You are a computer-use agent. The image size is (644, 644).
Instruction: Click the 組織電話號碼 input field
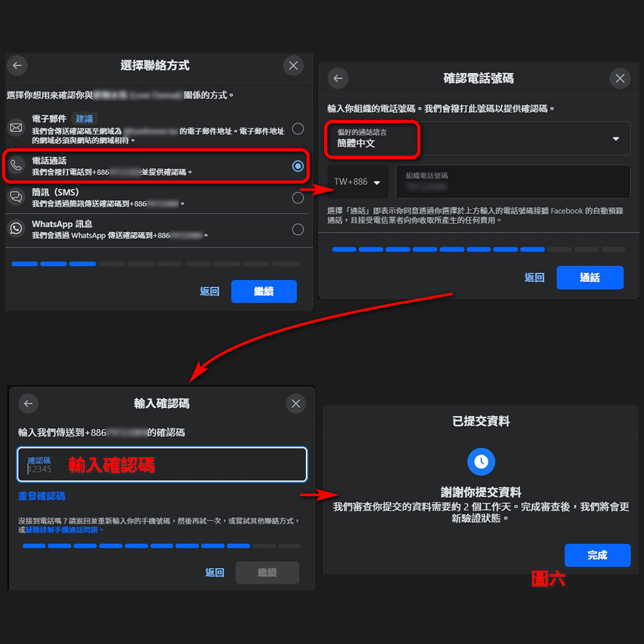pyautogui.click(x=513, y=182)
